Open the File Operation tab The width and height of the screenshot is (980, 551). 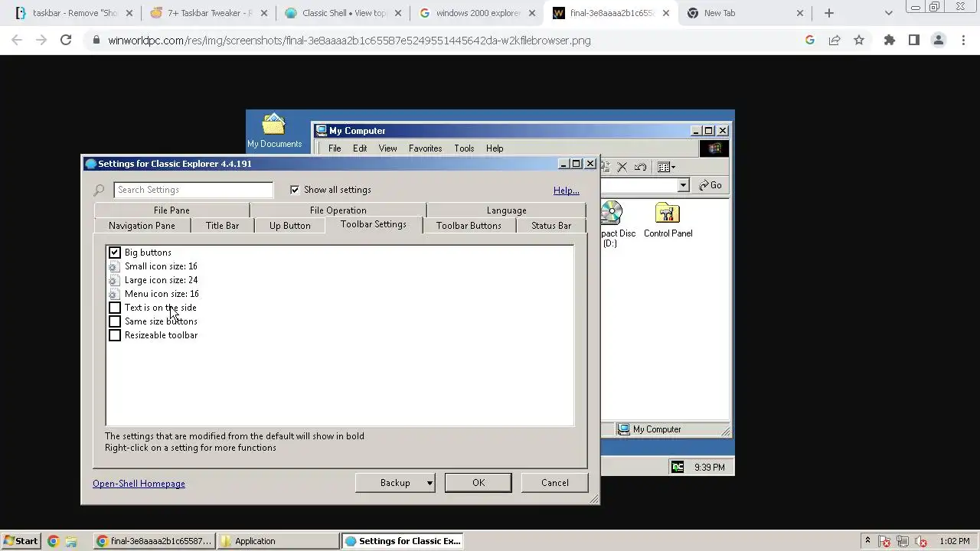[338, 210]
